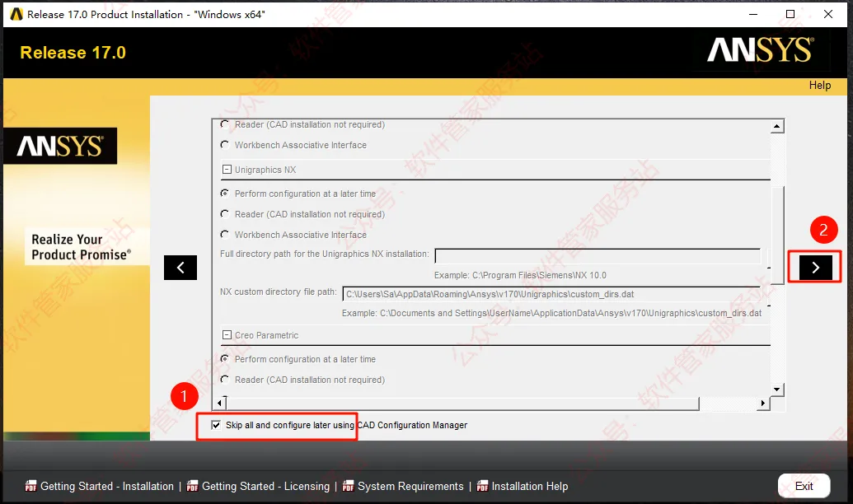This screenshot has width=853, height=504.
Task: Click the Exit button
Action: [804, 486]
